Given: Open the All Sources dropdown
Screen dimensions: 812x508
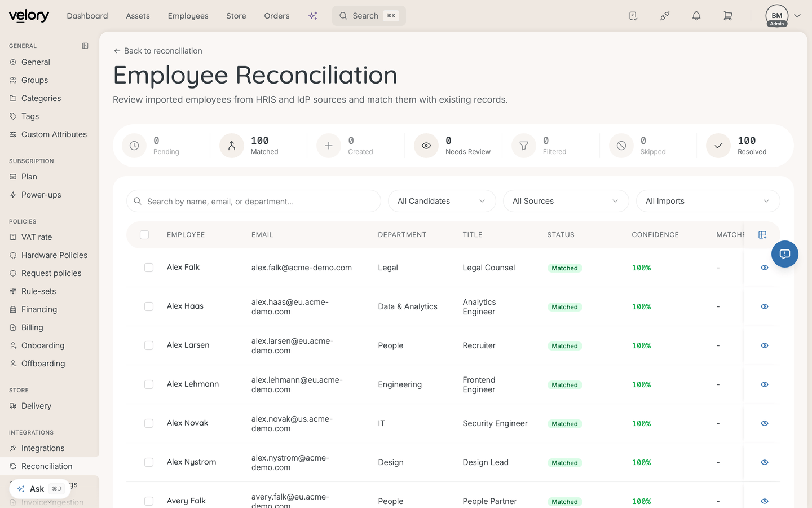Looking at the screenshot, I should tap(566, 201).
